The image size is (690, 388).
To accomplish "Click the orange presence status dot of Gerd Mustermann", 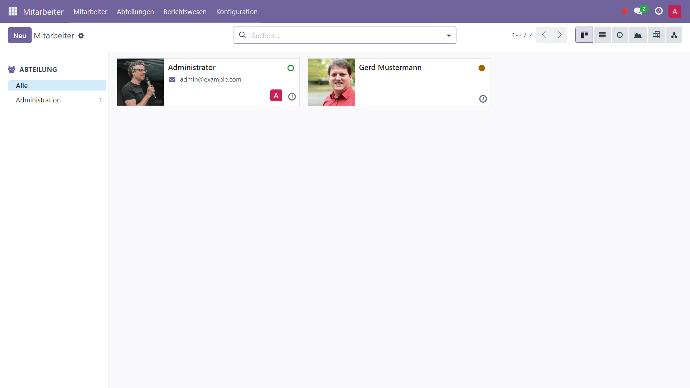I will tap(481, 68).
